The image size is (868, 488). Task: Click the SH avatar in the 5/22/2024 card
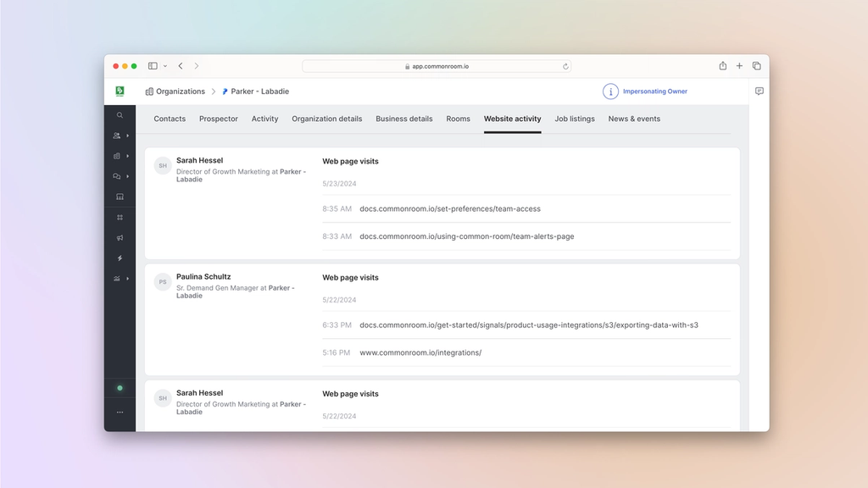pyautogui.click(x=163, y=398)
